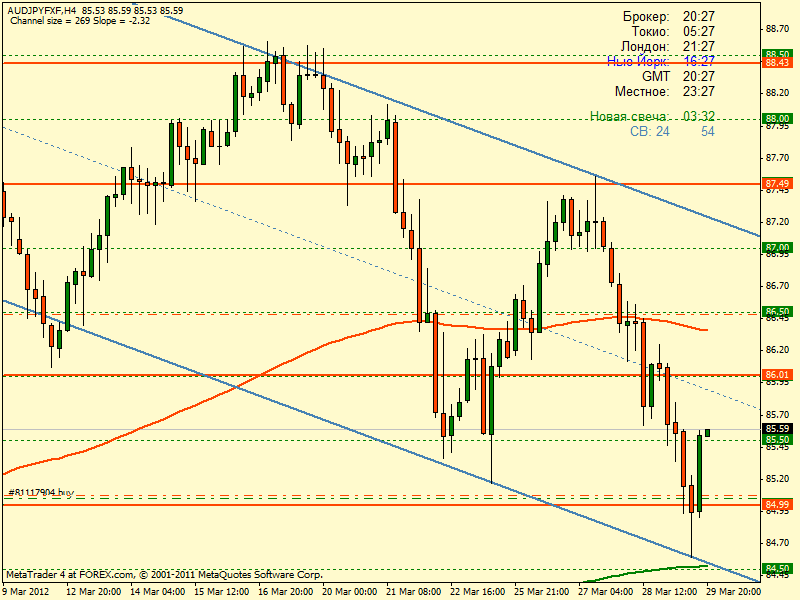This screenshot has width=800, height=600.
Task: Click the '12 Mar 20:00' time axis label
Action: tap(93, 592)
